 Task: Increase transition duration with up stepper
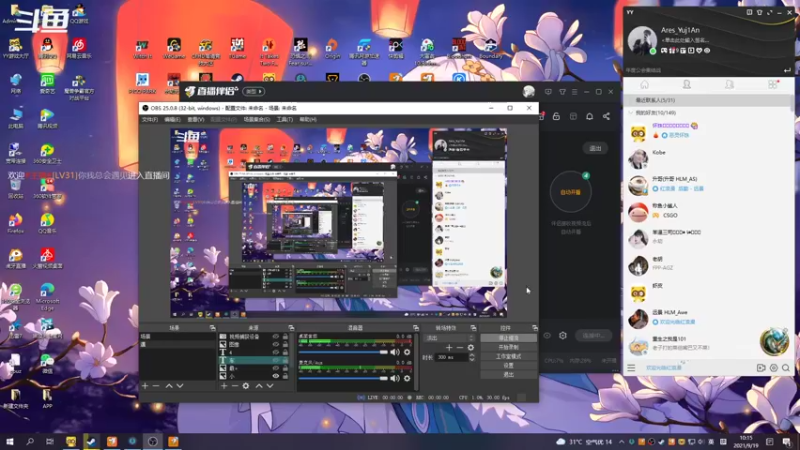pos(471,355)
